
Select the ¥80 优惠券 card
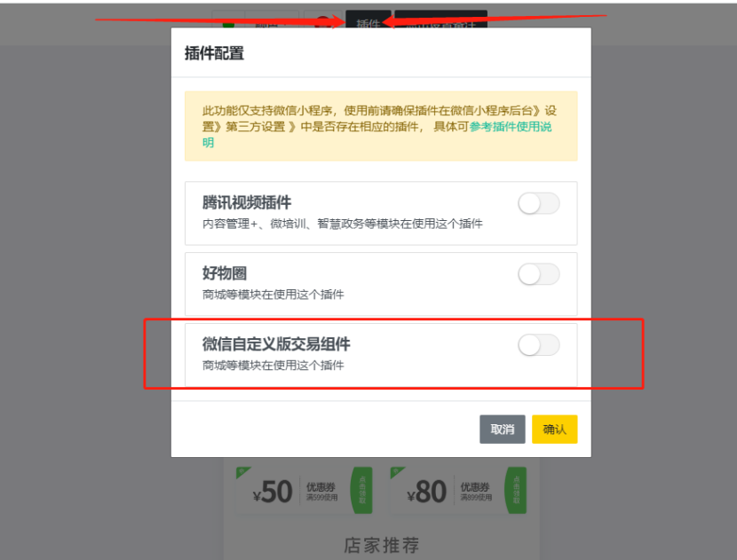458,491
